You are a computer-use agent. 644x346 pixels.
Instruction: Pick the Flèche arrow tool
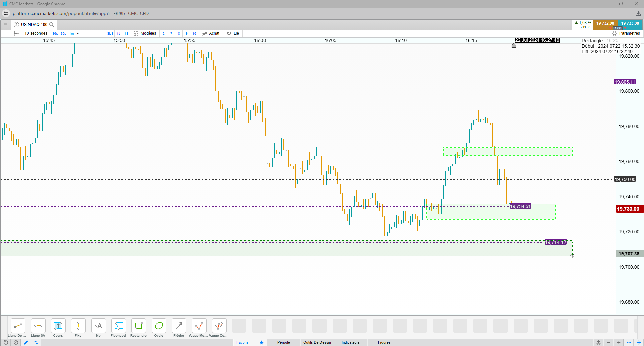click(x=179, y=328)
